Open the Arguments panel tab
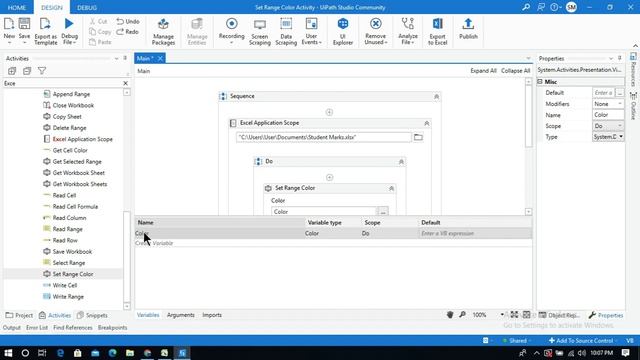 coord(180,315)
